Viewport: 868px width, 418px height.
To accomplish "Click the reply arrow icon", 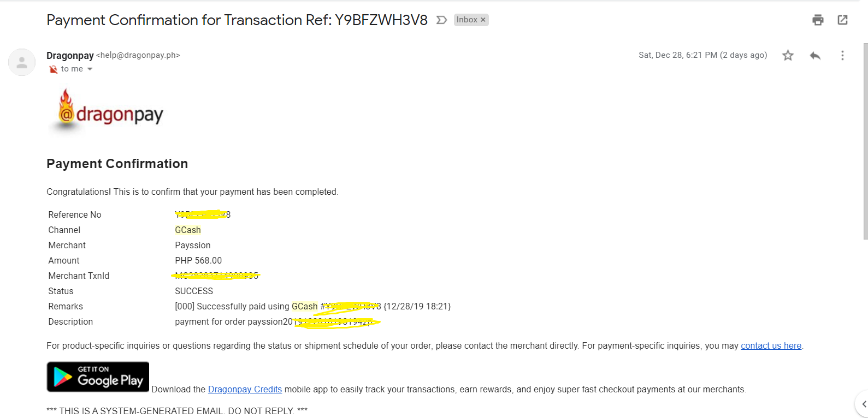I will (x=815, y=55).
